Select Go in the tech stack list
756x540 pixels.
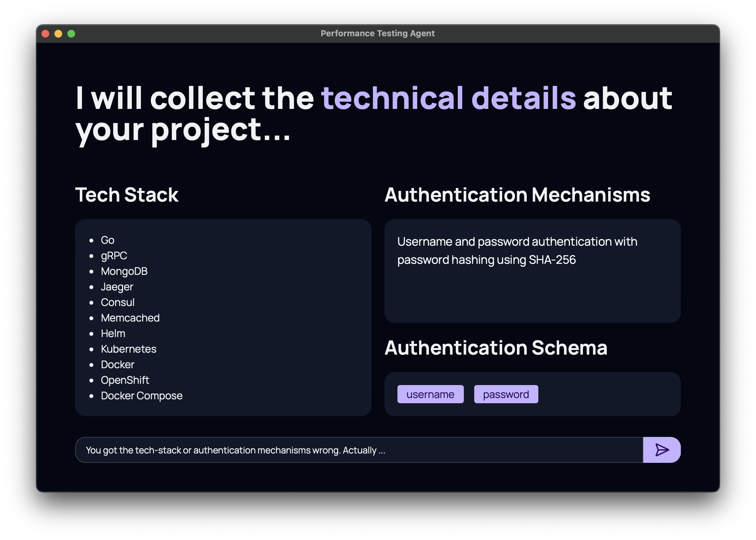(107, 240)
